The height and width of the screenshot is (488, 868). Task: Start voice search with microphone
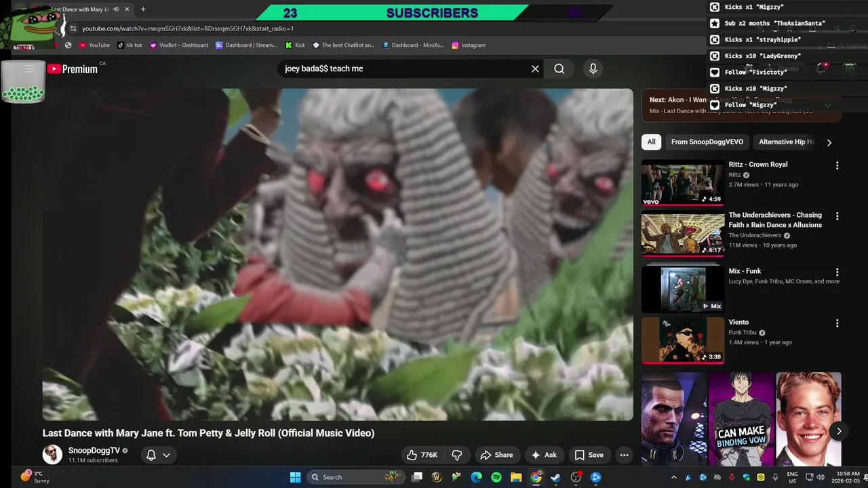(x=593, y=68)
